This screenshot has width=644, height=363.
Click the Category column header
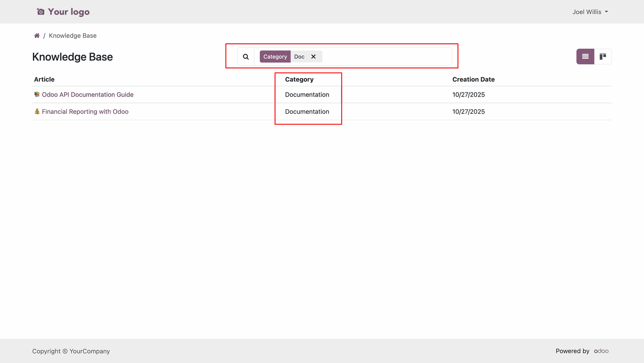(x=299, y=79)
